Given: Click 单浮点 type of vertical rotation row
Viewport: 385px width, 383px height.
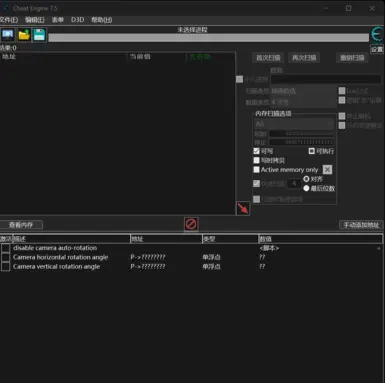Looking at the screenshot, I should (211, 266).
